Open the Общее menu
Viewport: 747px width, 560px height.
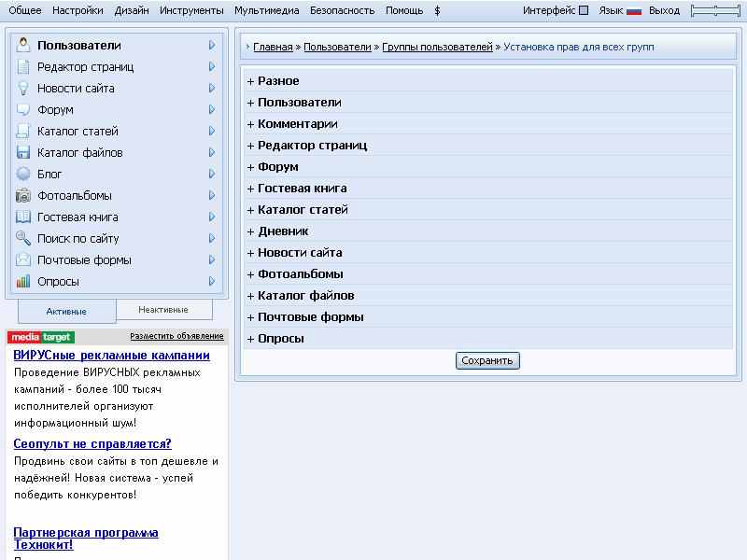25,10
